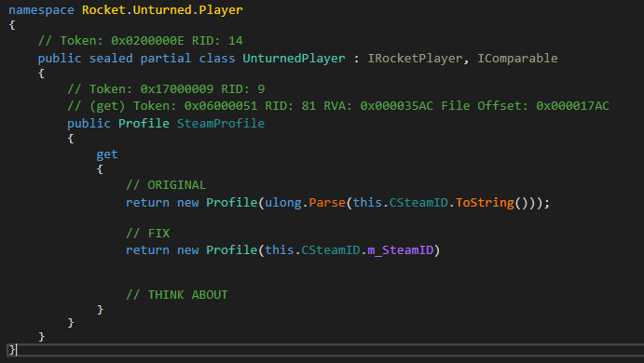Click the UnturnedPlayer class name
The image size is (644, 363).
coord(294,59)
